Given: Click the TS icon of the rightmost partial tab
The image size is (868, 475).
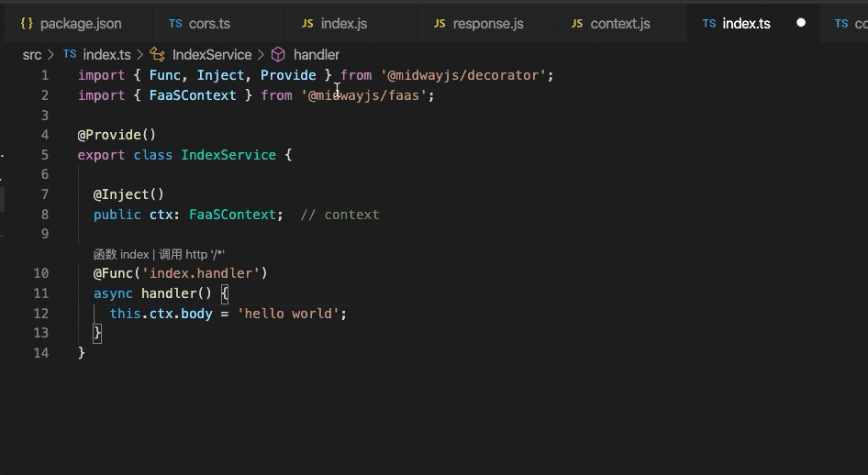Looking at the screenshot, I should click(x=841, y=24).
